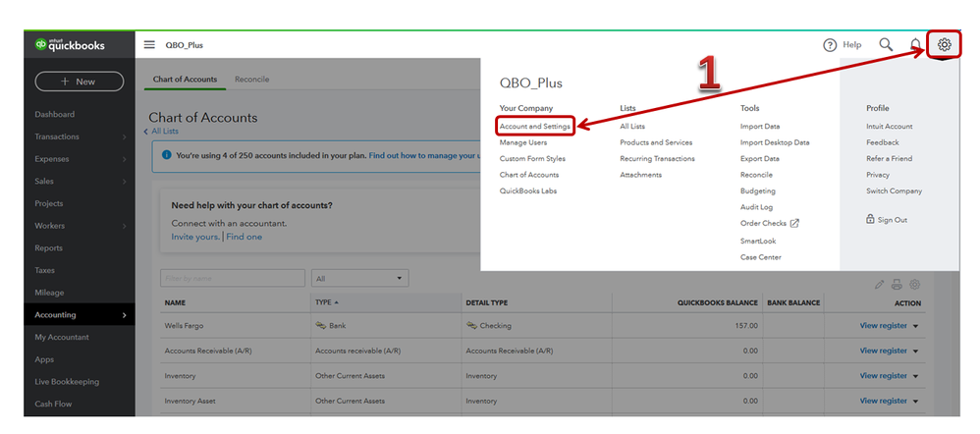This screenshot has height=434, width=980.
Task: Click the pencil edit icon above table
Action: coord(880,285)
